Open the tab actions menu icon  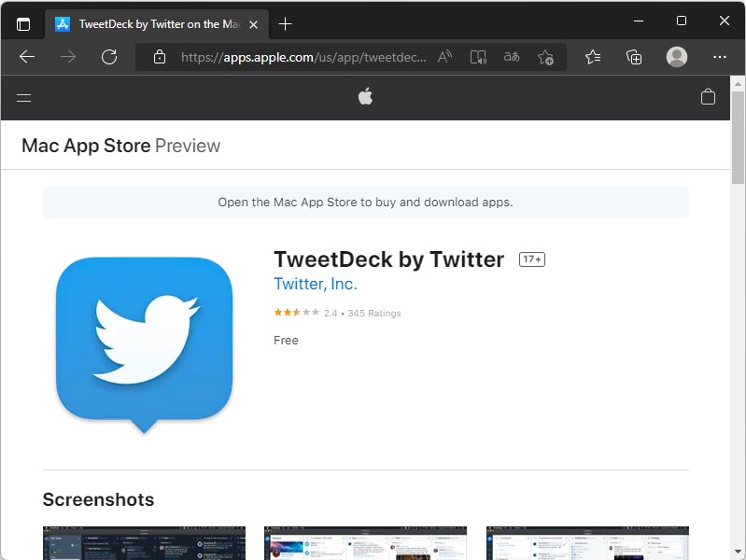[x=22, y=23]
